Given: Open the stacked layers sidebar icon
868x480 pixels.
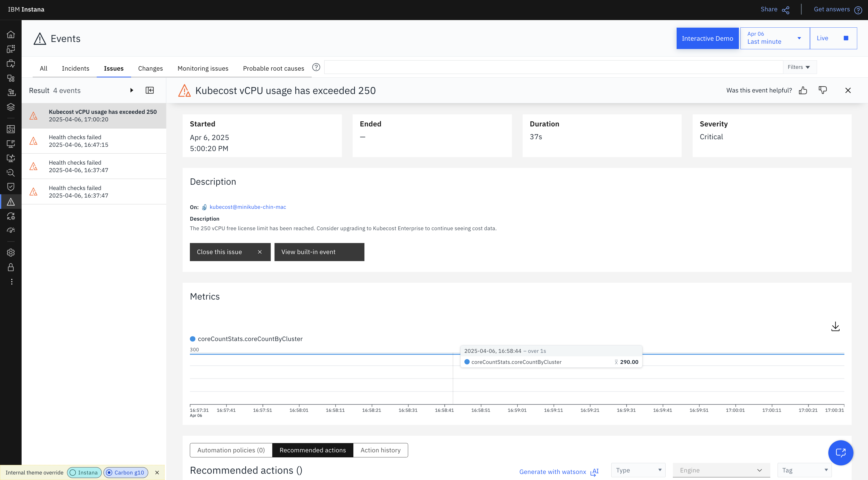Looking at the screenshot, I should point(11,107).
